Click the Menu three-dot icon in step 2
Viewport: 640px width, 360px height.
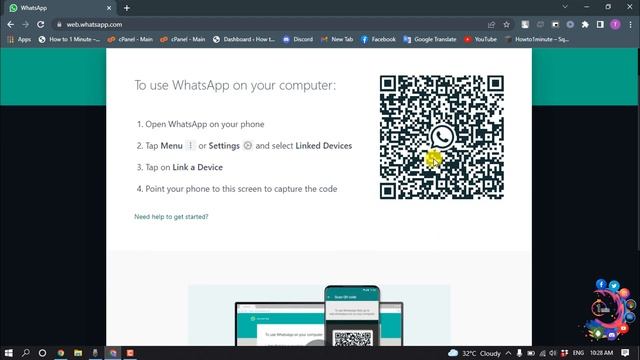pos(190,145)
